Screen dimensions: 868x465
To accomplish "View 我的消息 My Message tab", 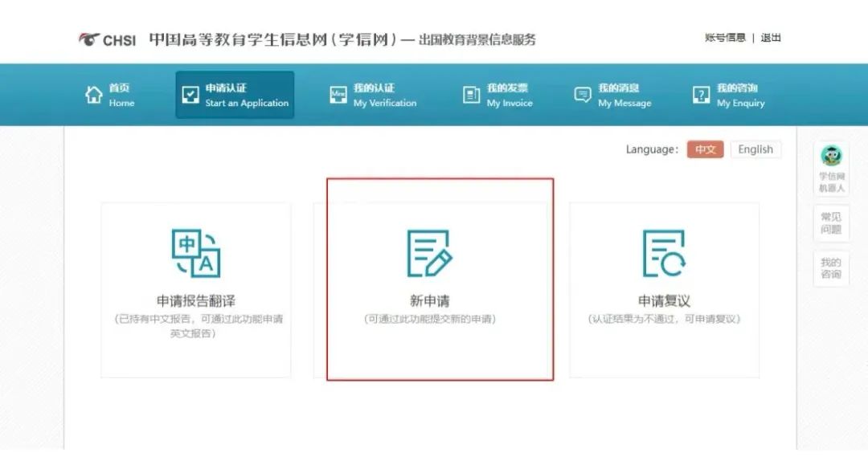I will (x=612, y=95).
